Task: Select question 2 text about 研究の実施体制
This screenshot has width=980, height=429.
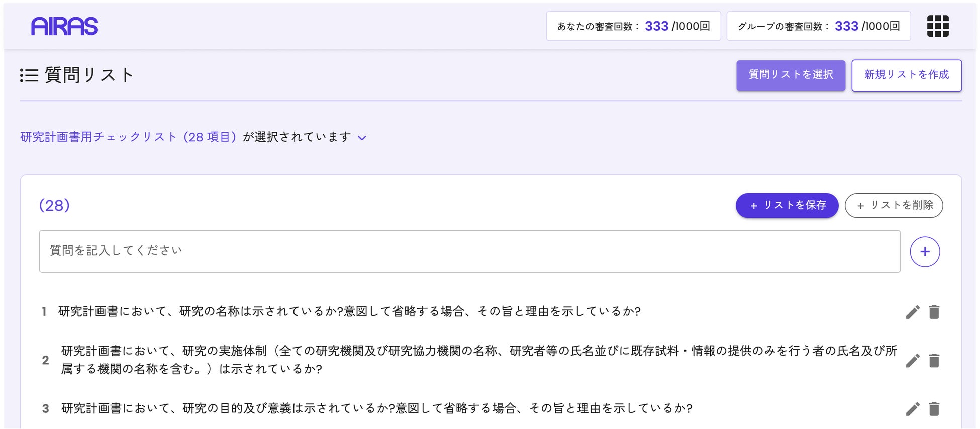Action: tap(479, 360)
